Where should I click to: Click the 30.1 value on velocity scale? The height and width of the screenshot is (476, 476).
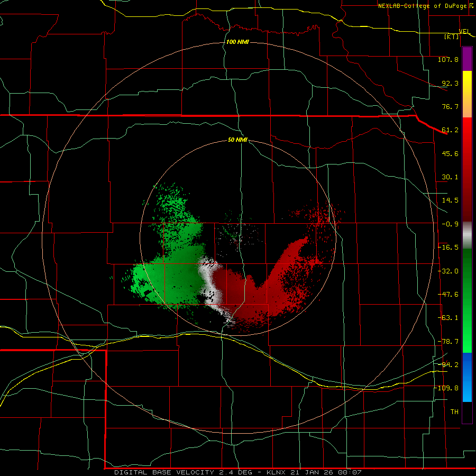[450, 177]
